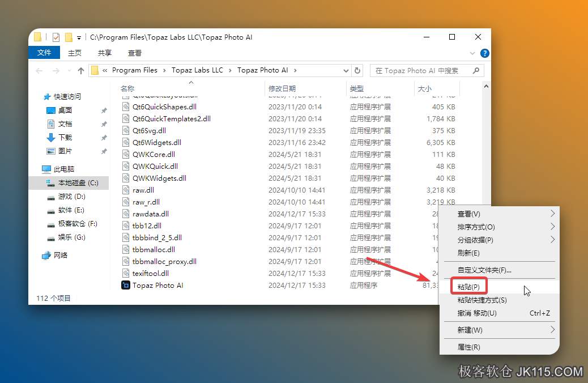Select tbbmalloc_proxy.dll file name

[x=164, y=262]
